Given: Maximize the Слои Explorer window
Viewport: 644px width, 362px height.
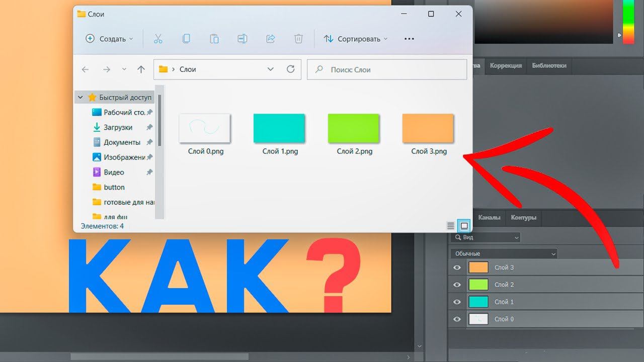Looking at the screenshot, I should coord(431,14).
